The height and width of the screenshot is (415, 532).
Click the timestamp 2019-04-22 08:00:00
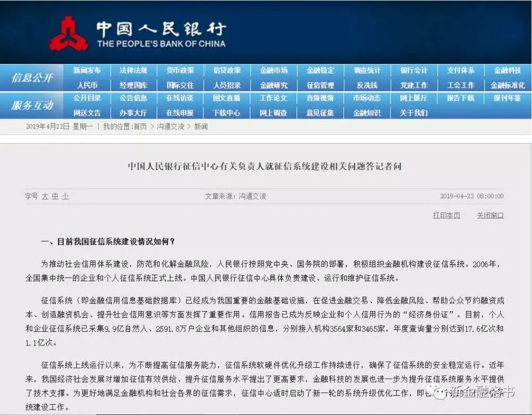click(471, 196)
